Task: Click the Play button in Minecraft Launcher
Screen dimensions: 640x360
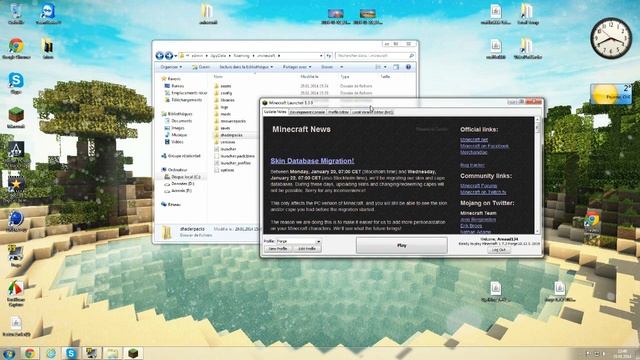Action: (x=402, y=245)
